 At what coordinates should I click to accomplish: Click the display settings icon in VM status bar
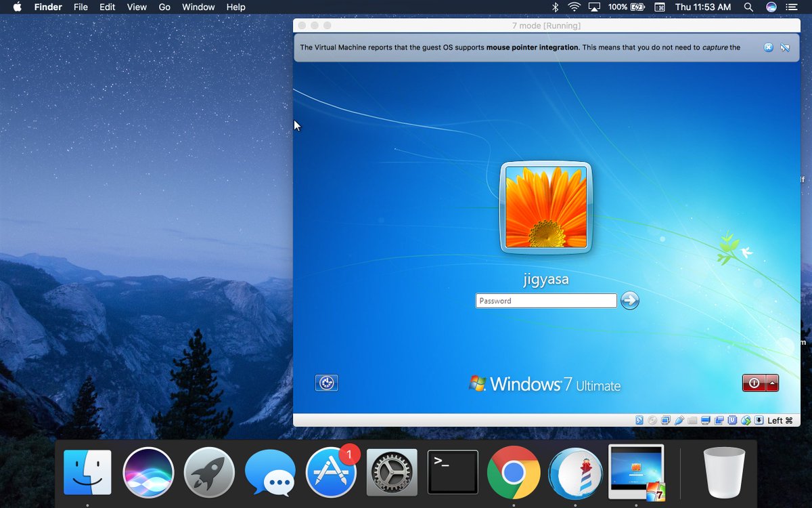tap(706, 420)
